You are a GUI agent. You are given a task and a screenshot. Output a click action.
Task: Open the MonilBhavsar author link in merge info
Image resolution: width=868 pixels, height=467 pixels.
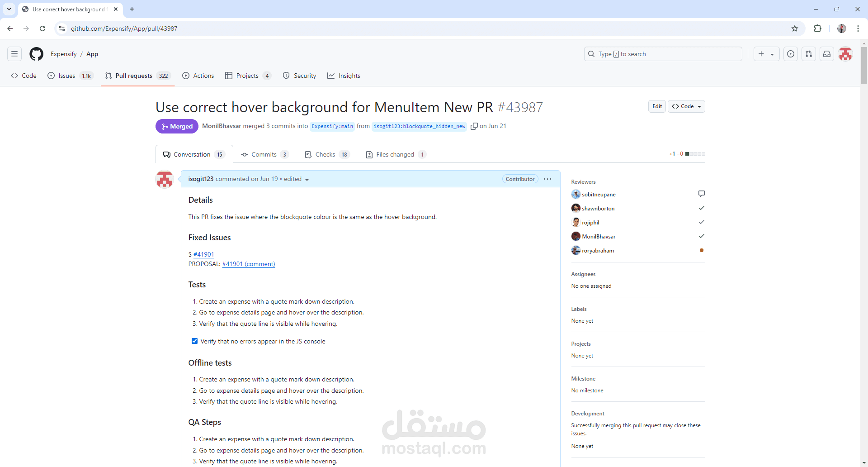point(222,126)
